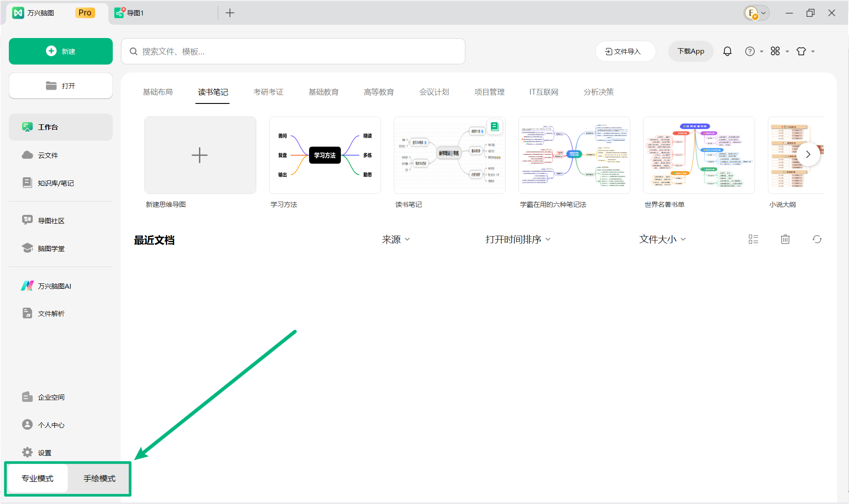Screen dimensions: 849x504
Task: Open 脑图学堂 section
Action: point(61,248)
